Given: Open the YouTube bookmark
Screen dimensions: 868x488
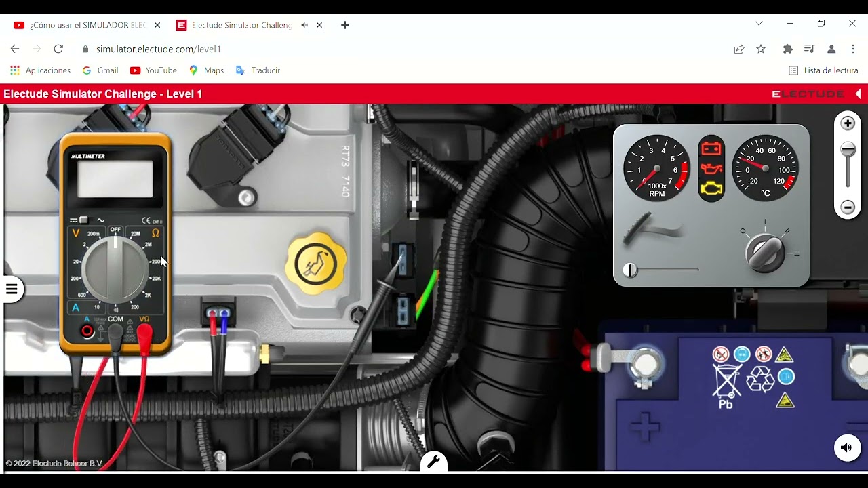Looking at the screenshot, I should 153,70.
